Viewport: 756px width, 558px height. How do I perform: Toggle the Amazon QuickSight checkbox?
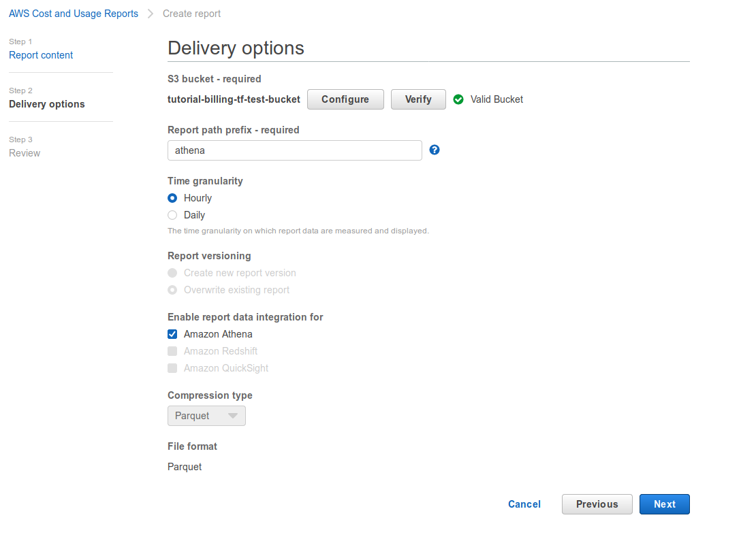(x=172, y=368)
